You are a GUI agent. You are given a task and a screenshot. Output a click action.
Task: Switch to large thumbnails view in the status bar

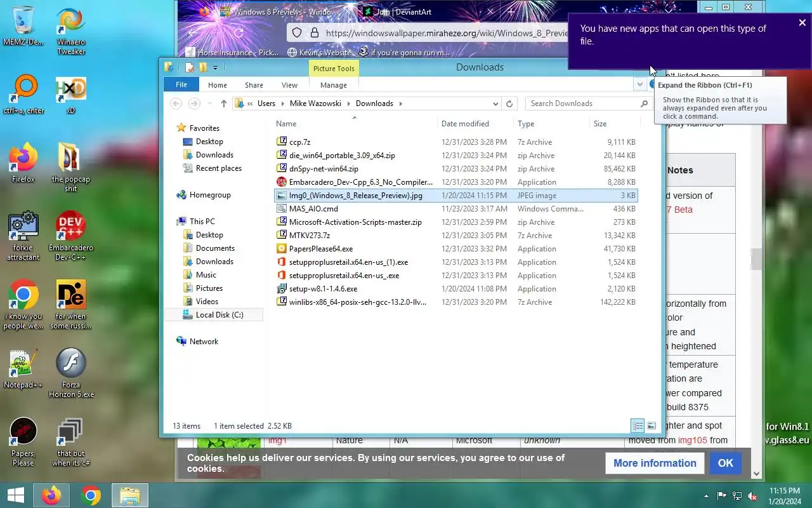pos(652,426)
